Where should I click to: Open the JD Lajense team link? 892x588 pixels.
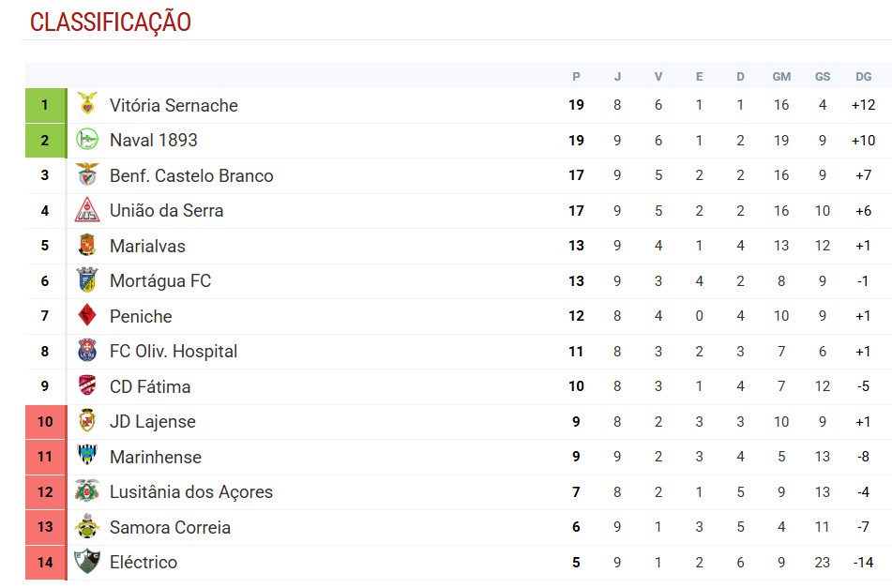(x=153, y=421)
